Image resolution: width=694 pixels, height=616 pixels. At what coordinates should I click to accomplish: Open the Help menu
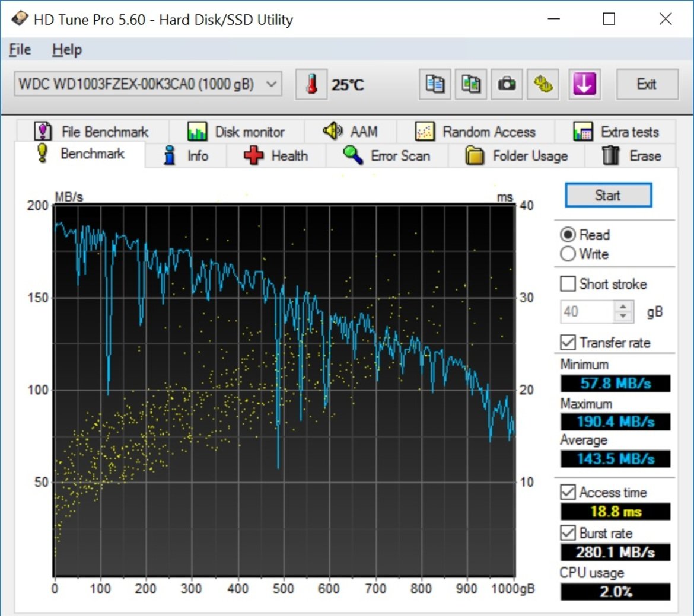pyautogui.click(x=67, y=50)
